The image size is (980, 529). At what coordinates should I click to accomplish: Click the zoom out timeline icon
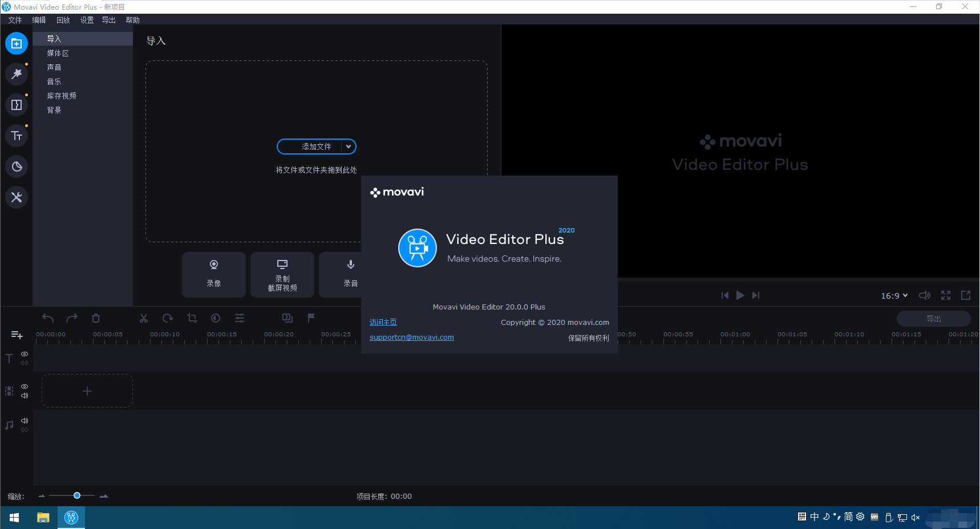click(x=42, y=496)
